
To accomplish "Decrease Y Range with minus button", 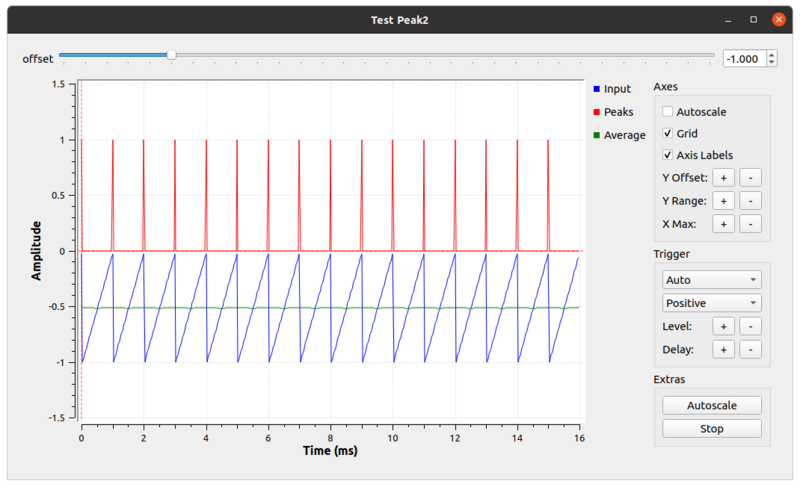I will [751, 201].
